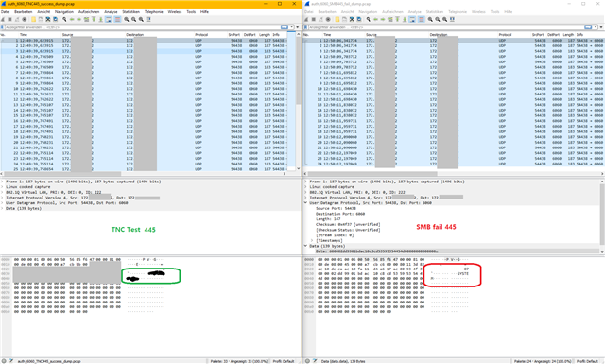Select Destination Port: 6060 row in right pane
This screenshot has width=605, height=364.
(340, 214)
